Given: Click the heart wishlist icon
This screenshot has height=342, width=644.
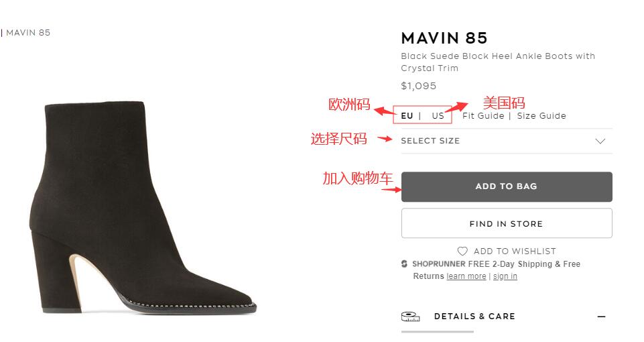Looking at the screenshot, I should [462, 251].
